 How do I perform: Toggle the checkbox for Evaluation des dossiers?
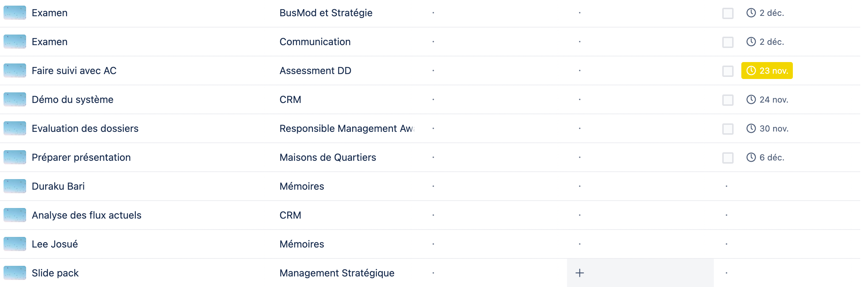click(x=728, y=129)
